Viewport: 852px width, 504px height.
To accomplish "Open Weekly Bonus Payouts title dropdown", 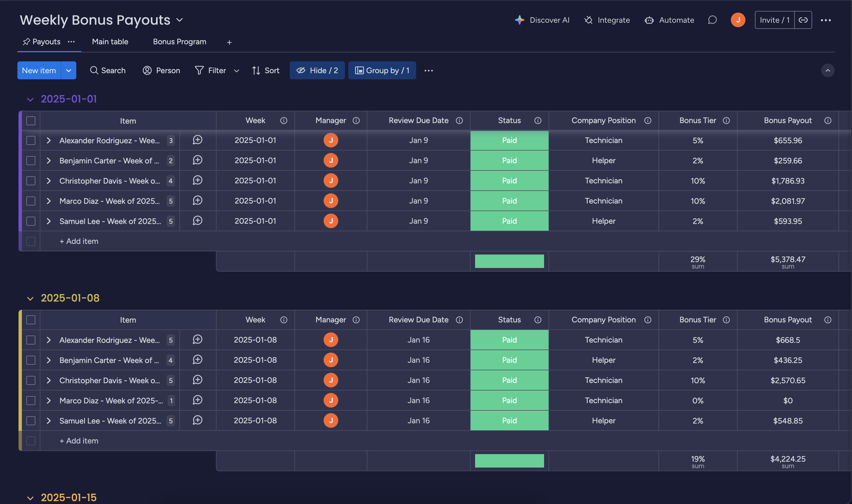I will pos(180,20).
